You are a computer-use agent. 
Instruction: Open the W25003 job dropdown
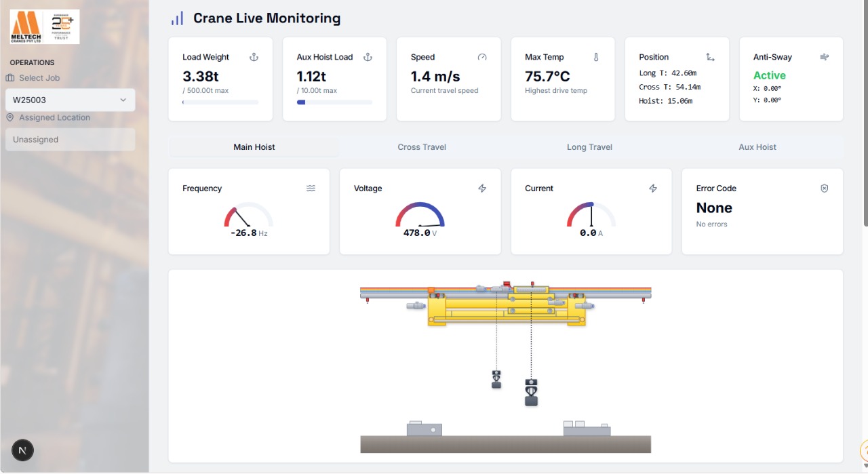(70, 100)
